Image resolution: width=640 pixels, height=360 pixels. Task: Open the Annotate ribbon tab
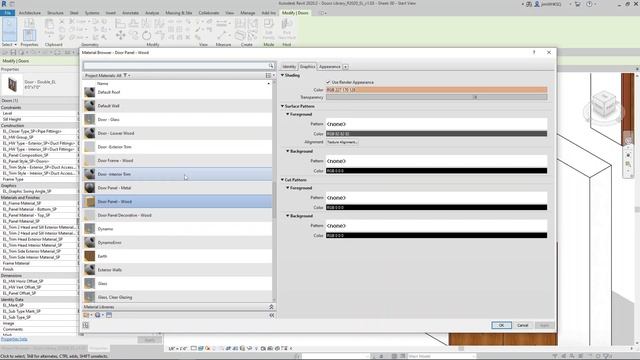point(130,13)
